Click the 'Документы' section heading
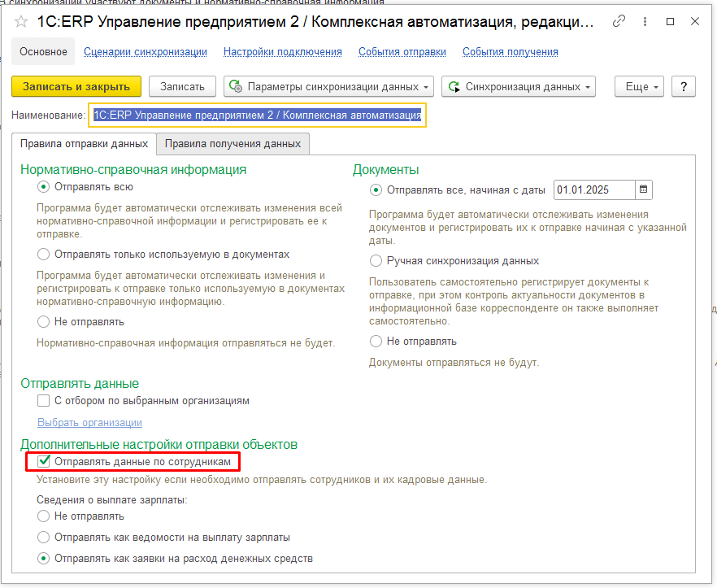 386,170
